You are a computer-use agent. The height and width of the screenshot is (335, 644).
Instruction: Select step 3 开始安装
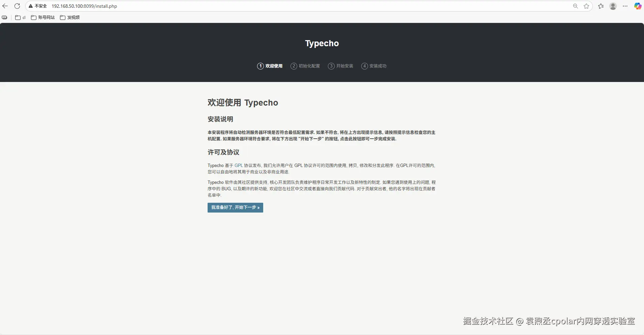click(x=341, y=66)
